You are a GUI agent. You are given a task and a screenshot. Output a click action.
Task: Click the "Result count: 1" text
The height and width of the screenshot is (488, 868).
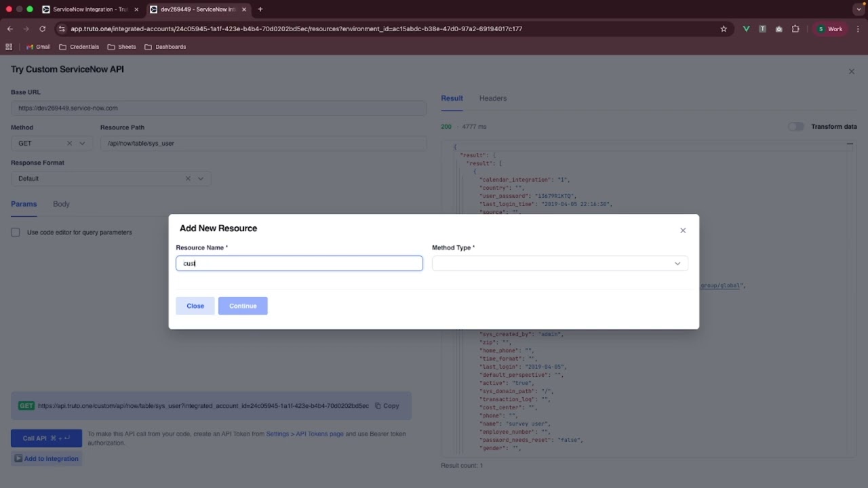[x=462, y=466]
